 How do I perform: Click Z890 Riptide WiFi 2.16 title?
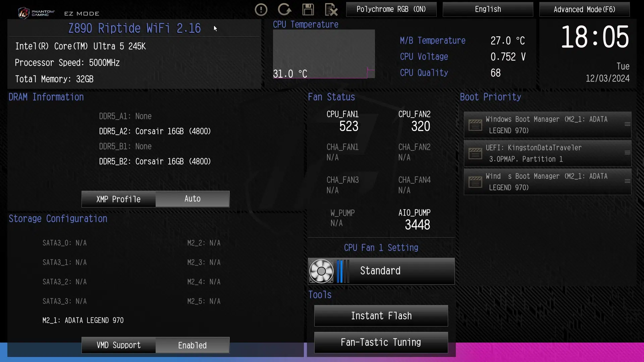coord(135,28)
